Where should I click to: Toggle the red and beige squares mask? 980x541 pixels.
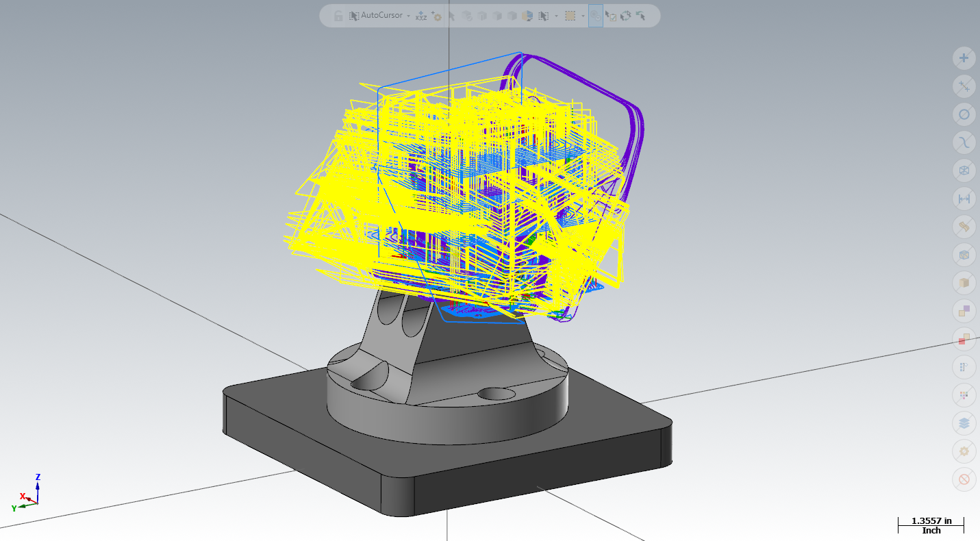(964, 339)
